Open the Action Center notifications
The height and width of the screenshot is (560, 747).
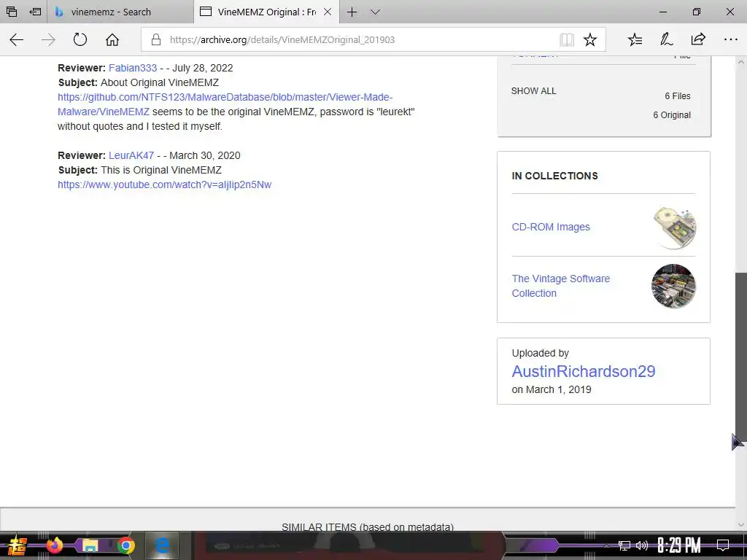723,545
